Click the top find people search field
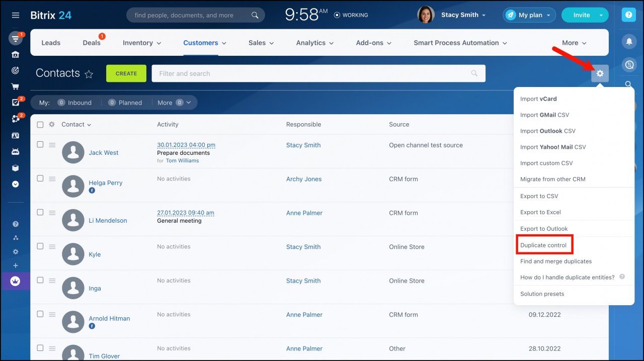Image resolution: width=644 pixels, height=361 pixels. 196,15
